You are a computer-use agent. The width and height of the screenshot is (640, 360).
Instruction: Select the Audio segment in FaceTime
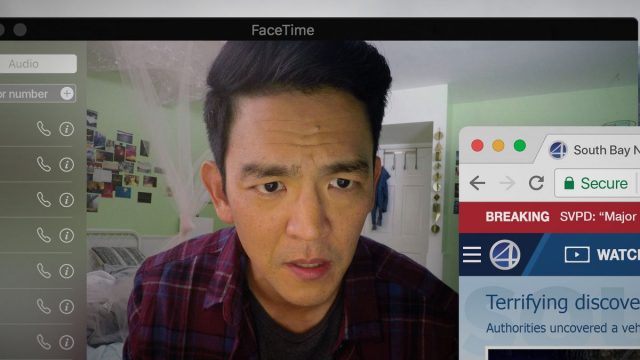38,64
